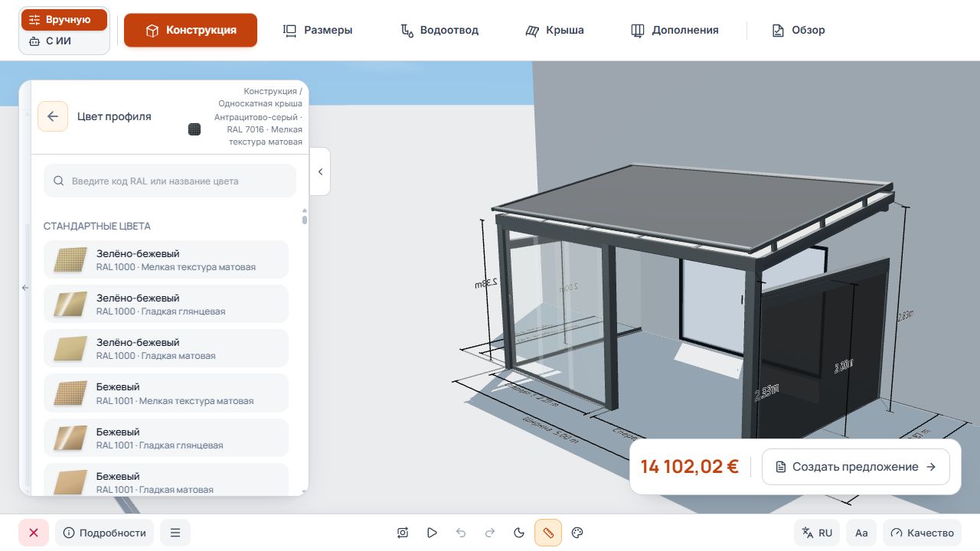This screenshot has width=980, height=551.
Task: Open the Качество quality settings
Action: [922, 533]
